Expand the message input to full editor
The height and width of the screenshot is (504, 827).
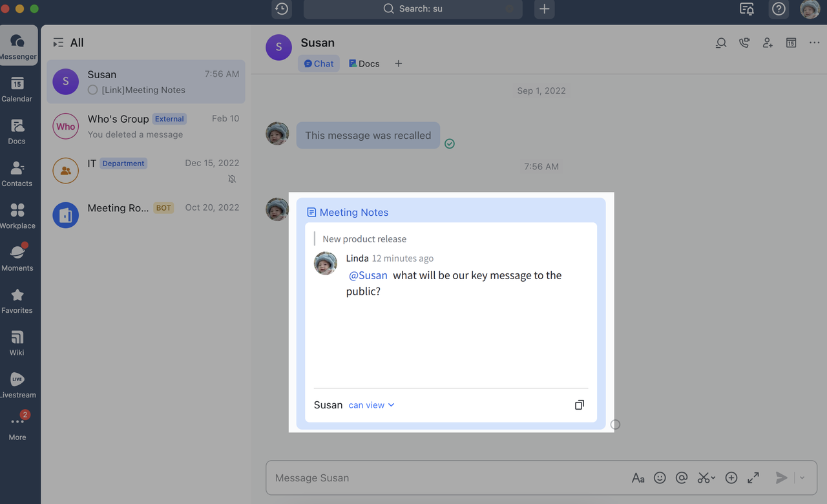(x=753, y=478)
